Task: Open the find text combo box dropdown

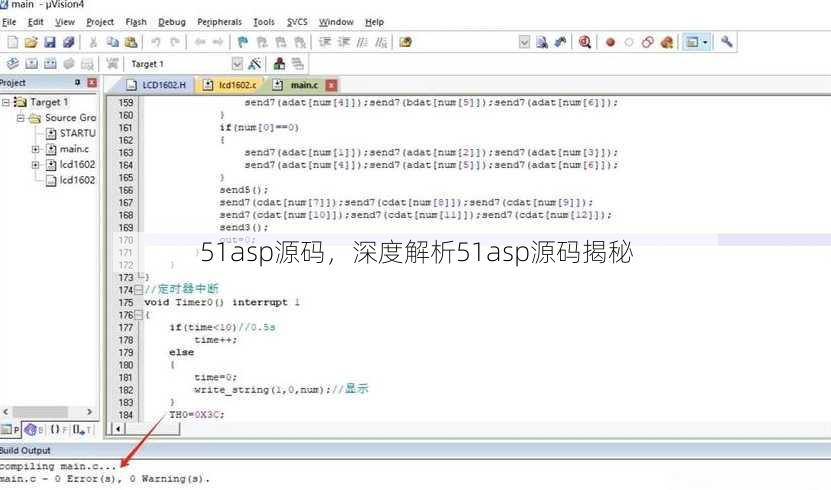Action: coord(524,42)
